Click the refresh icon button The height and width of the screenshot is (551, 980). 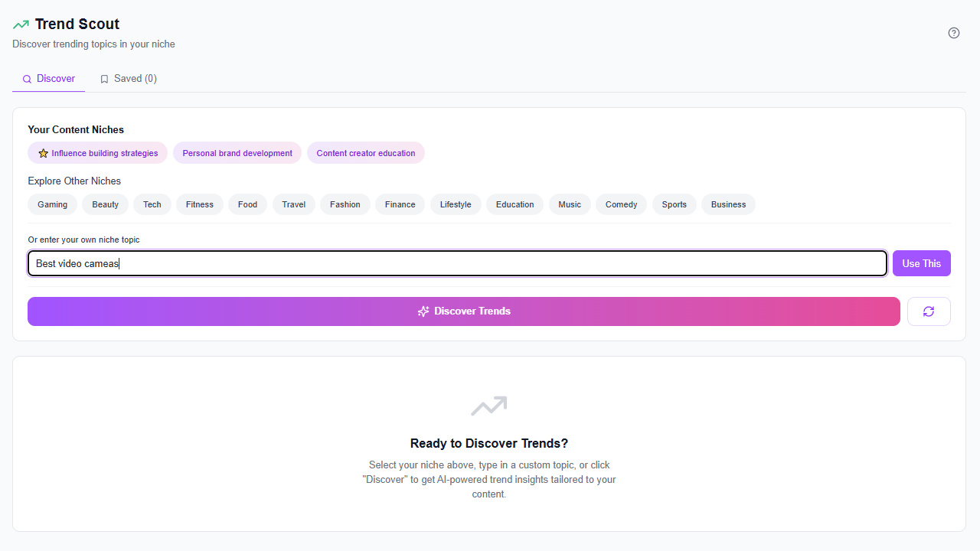(x=929, y=311)
